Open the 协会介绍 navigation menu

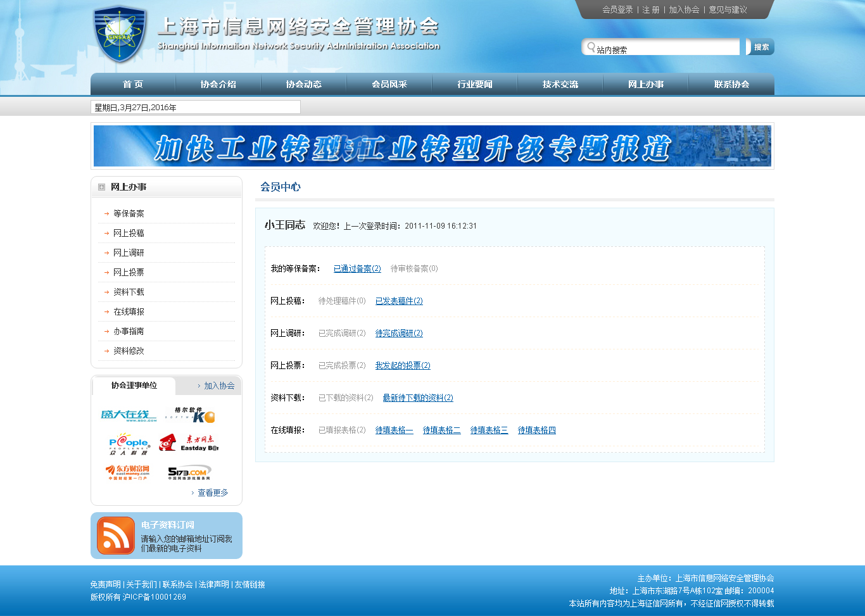pos(218,84)
